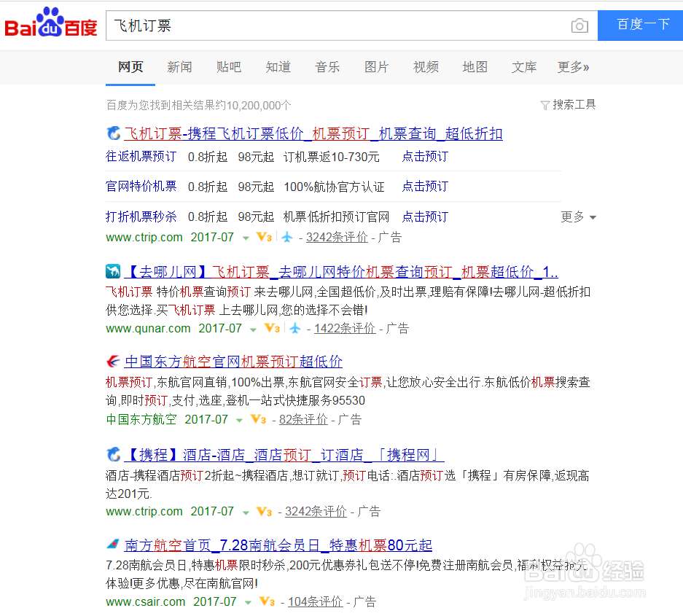Switch to the 地图 tab
Screen dimensions: 683x616
click(475, 66)
